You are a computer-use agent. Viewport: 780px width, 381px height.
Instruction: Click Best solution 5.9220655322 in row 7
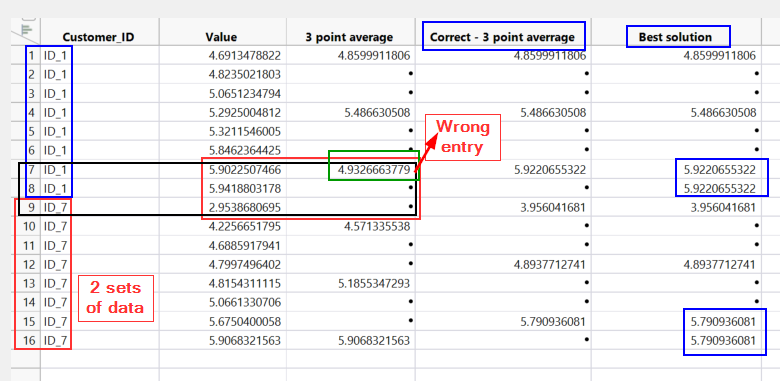[x=720, y=170]
